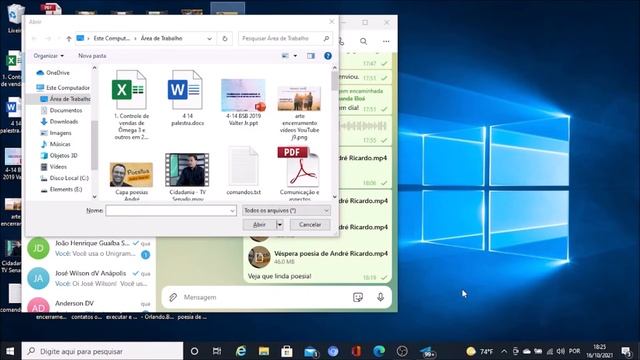Open Microsoft Store from taskbar
640x360 pixels.
[287, 351]
